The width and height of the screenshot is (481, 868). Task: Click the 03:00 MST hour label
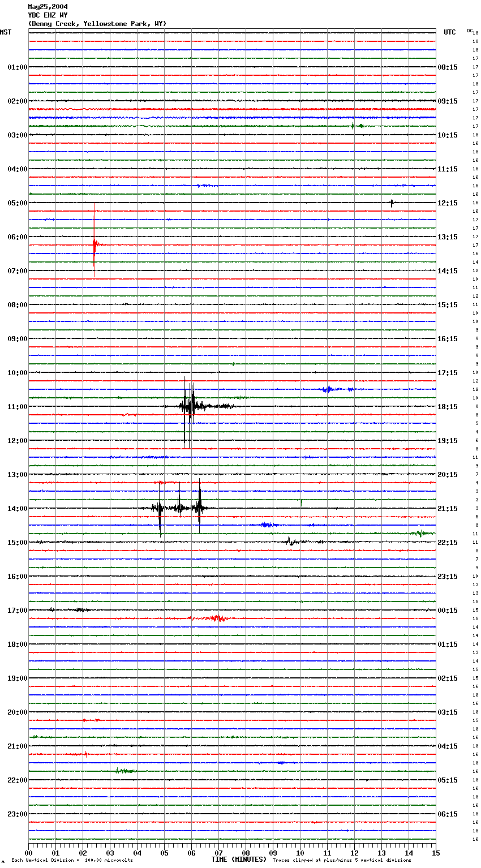(x=17, y=135)
